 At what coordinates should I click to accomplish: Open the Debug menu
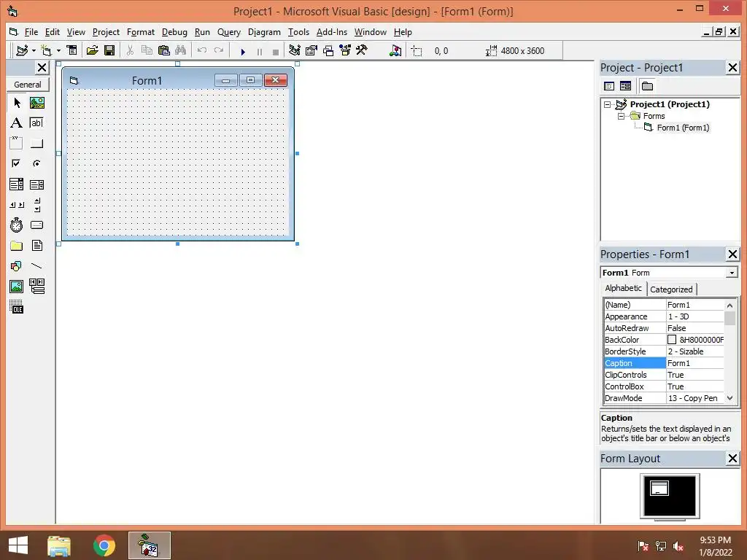click(174, 32)
